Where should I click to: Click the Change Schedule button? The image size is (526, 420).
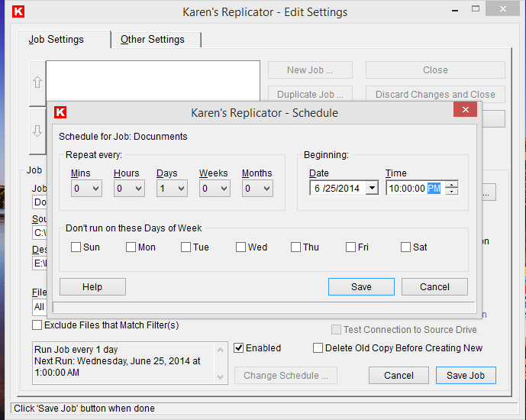286,376
